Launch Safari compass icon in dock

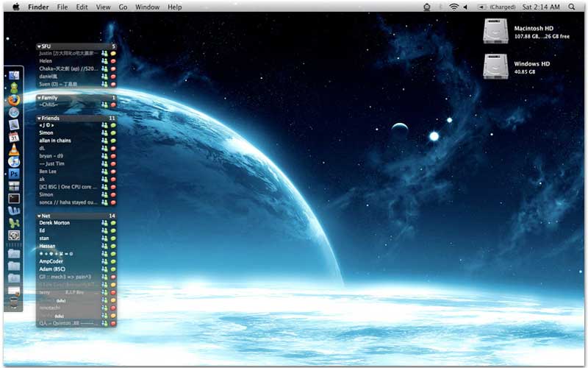click(x=14, y=113)
